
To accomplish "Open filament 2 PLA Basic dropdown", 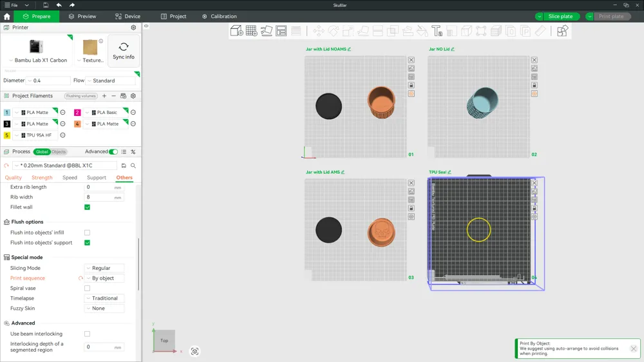I will click(x=106, y=112).
